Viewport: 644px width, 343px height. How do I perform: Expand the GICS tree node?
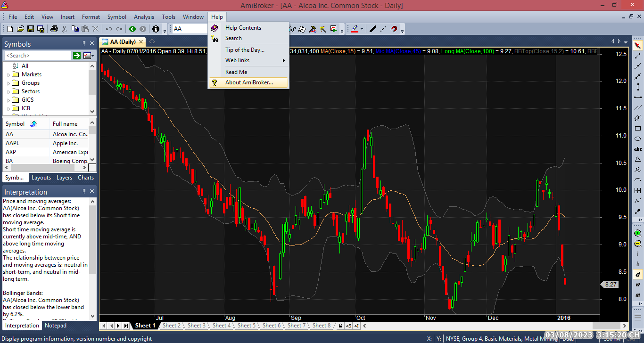pyautogui.click(x=8, y=100)
